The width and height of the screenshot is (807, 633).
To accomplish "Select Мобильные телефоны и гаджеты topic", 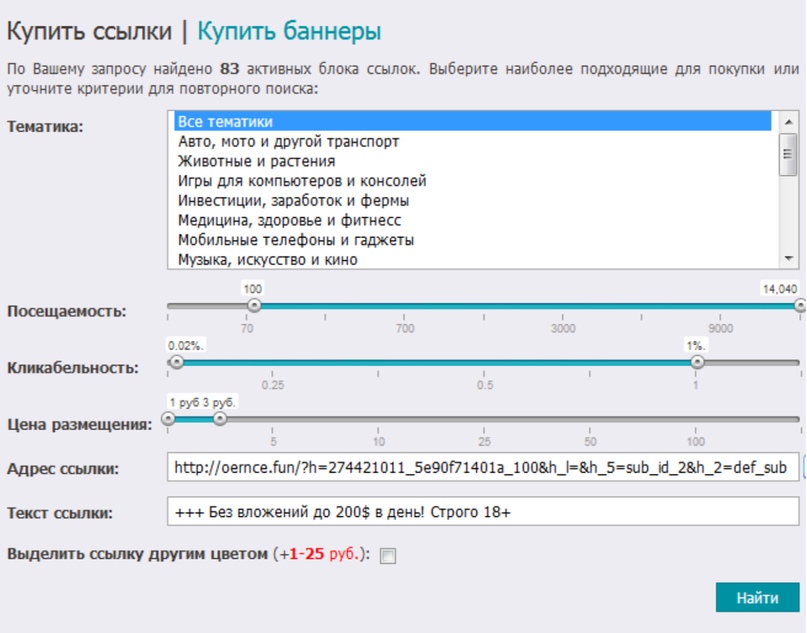I will [296, 240].
